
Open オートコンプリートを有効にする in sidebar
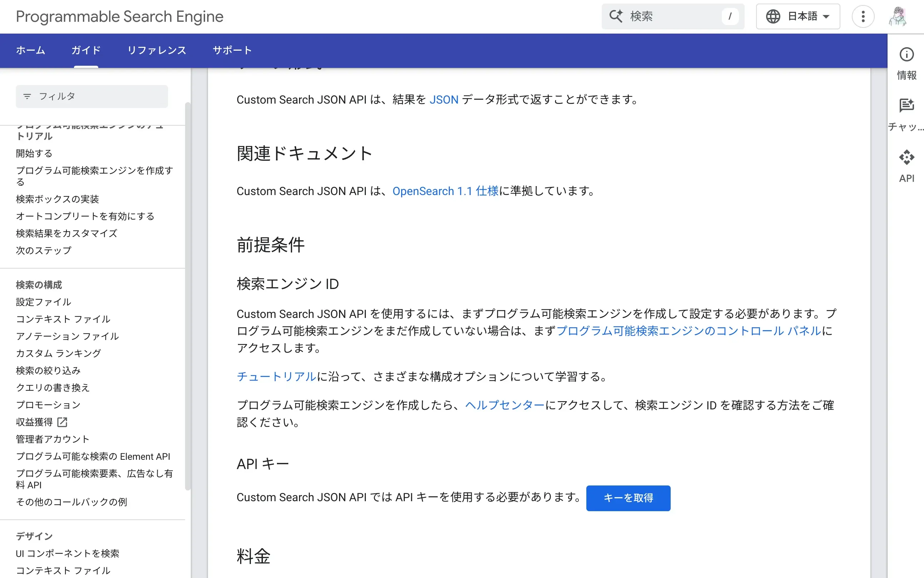(x=85, y=216)
